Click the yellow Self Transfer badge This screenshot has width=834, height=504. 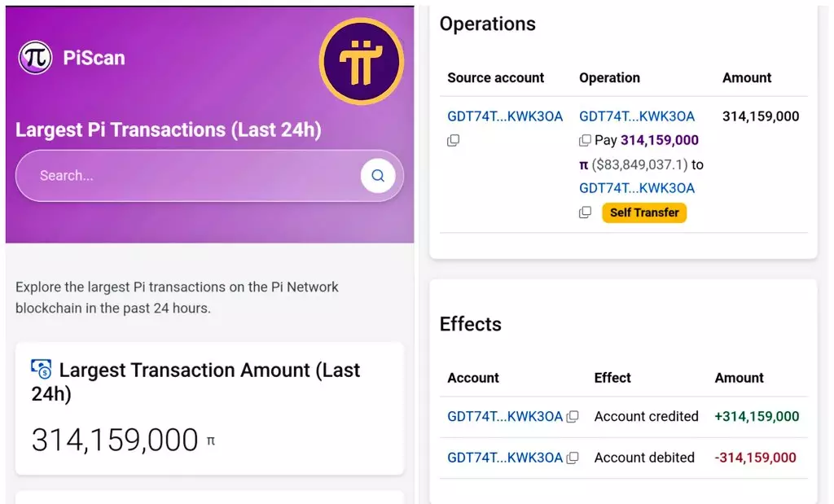tap(644, 213)
